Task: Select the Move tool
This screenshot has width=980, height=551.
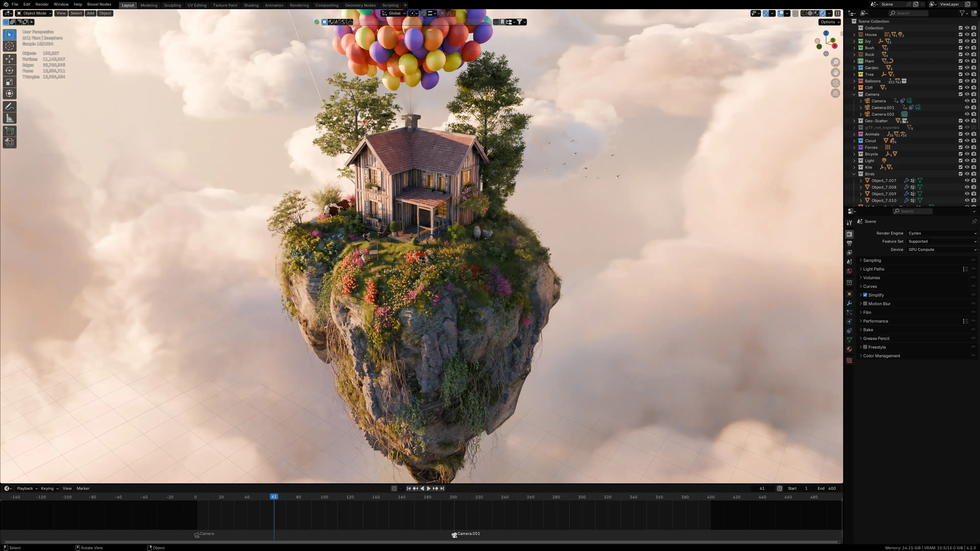Action: 9,58
